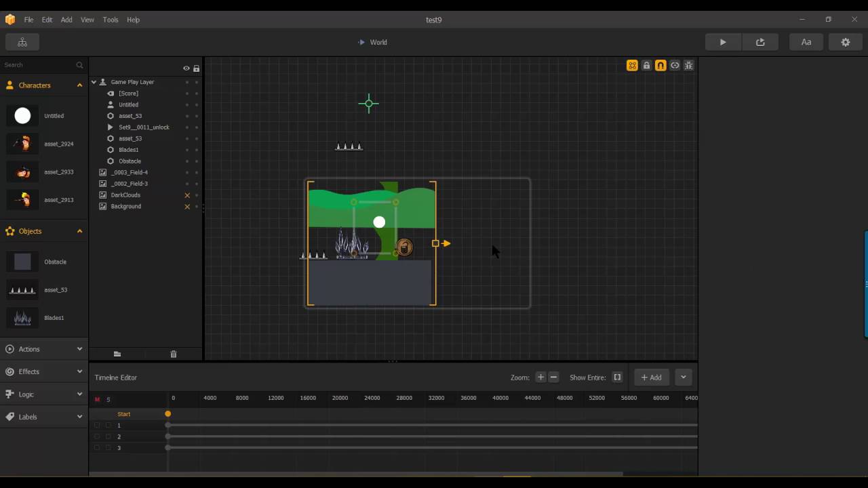
Task: Click the eye header icon in outliner
Action: pyautogui.click(x=186, y=68)
